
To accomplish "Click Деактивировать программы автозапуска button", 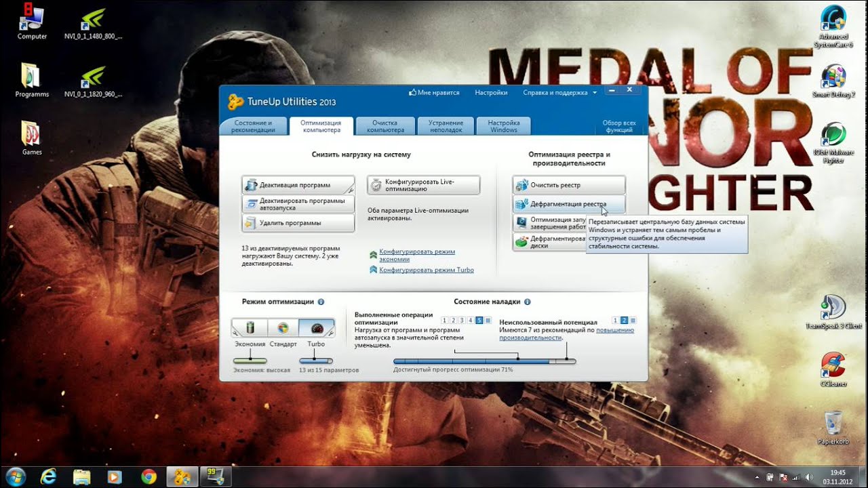I will (x=298, y=204).
